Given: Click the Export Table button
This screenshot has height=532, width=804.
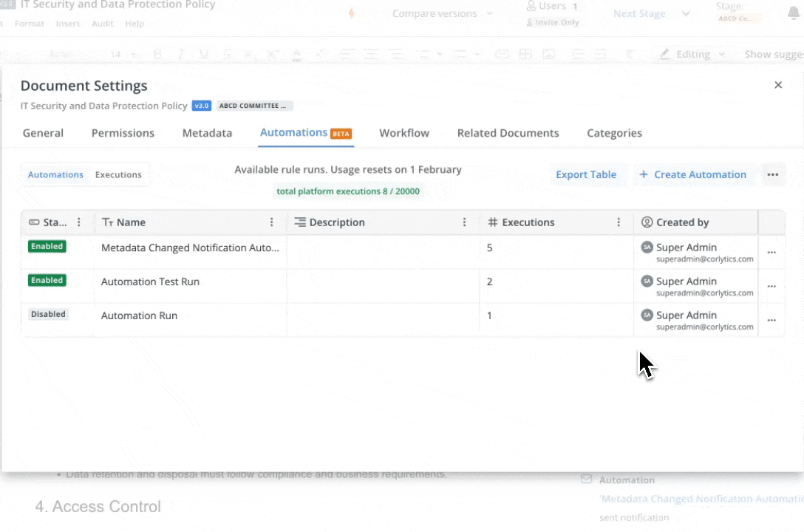Looking at the screenshot, I should pos(586,175).
